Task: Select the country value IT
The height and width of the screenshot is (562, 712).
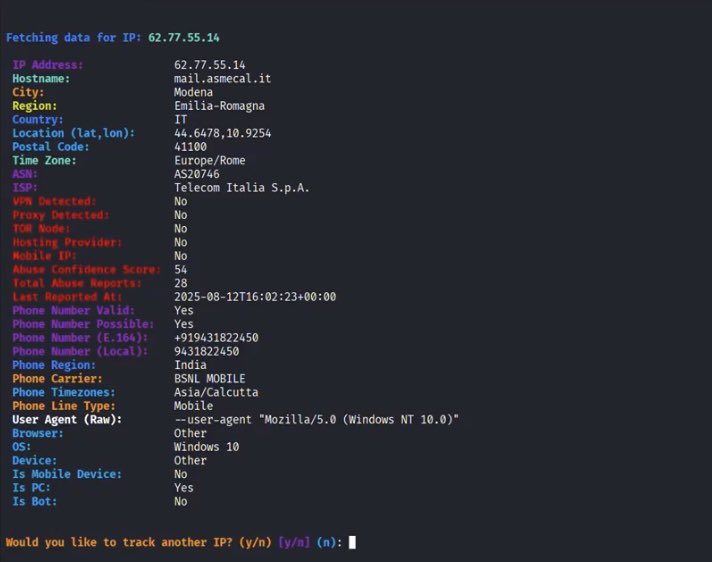Action: coord(181,119)
